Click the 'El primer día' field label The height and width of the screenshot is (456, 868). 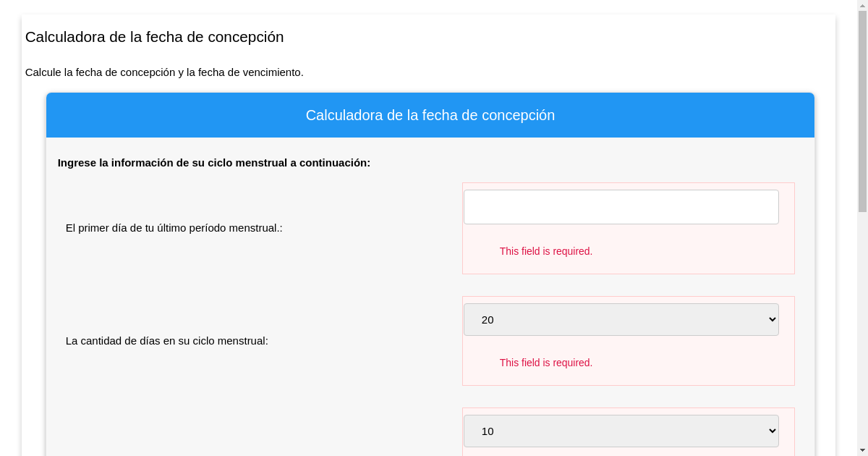point(174,227)
